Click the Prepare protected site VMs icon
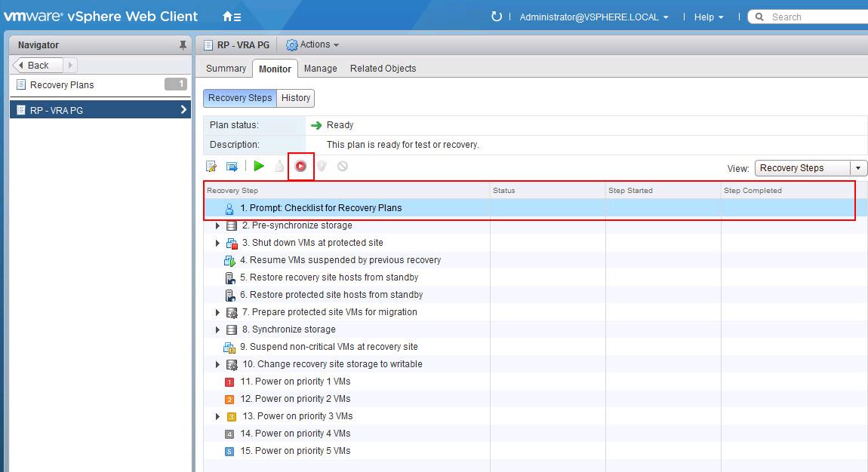 [232, 313]
